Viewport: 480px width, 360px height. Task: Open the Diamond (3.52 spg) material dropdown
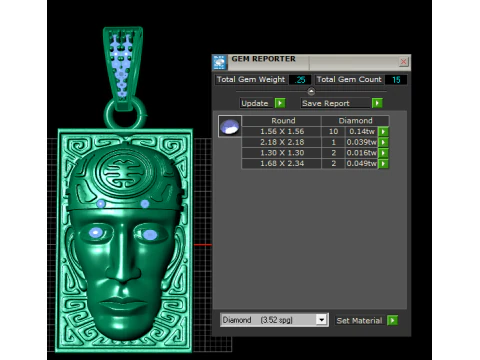point(321,320)
